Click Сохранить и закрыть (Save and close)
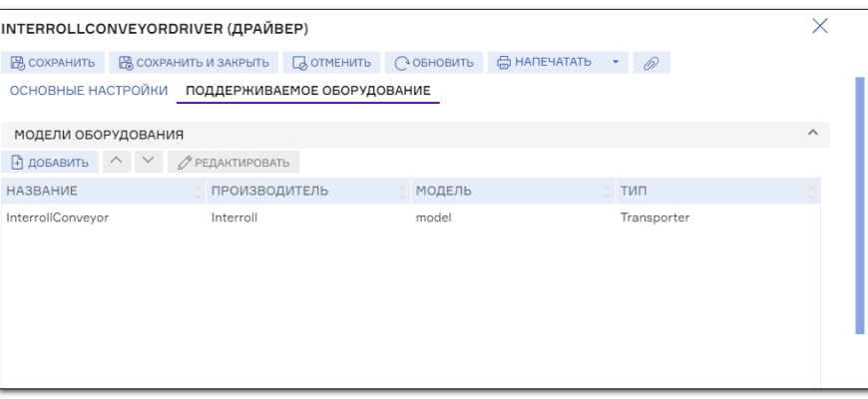The image size is (868, 399). [194, 65]
